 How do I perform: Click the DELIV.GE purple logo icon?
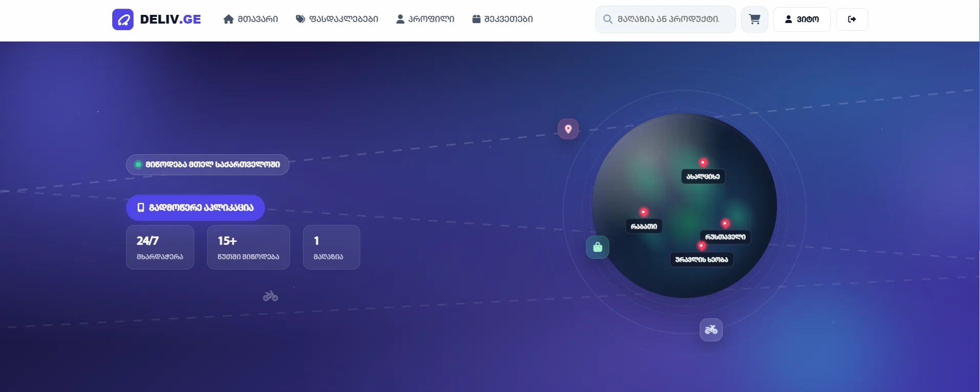point(123,19)
